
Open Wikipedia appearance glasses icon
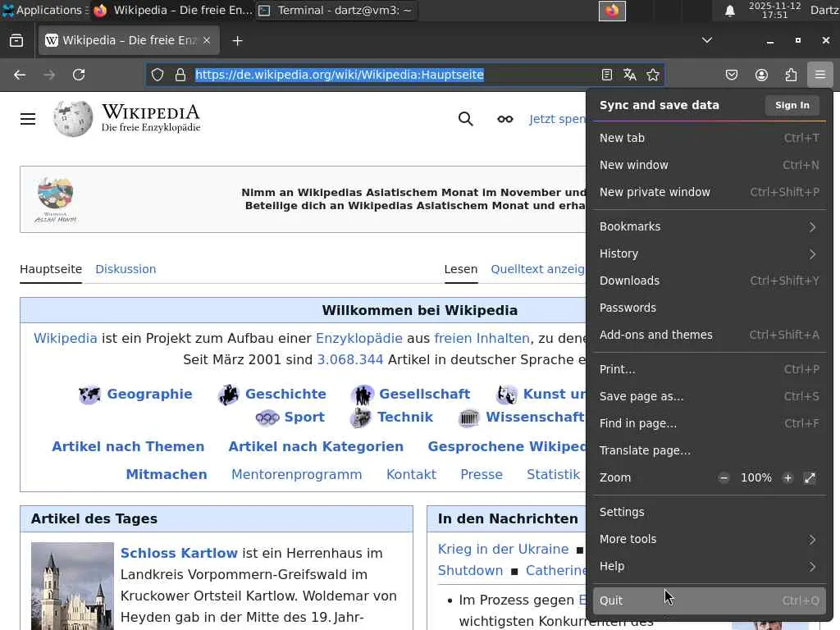click(x=504, y=119)
